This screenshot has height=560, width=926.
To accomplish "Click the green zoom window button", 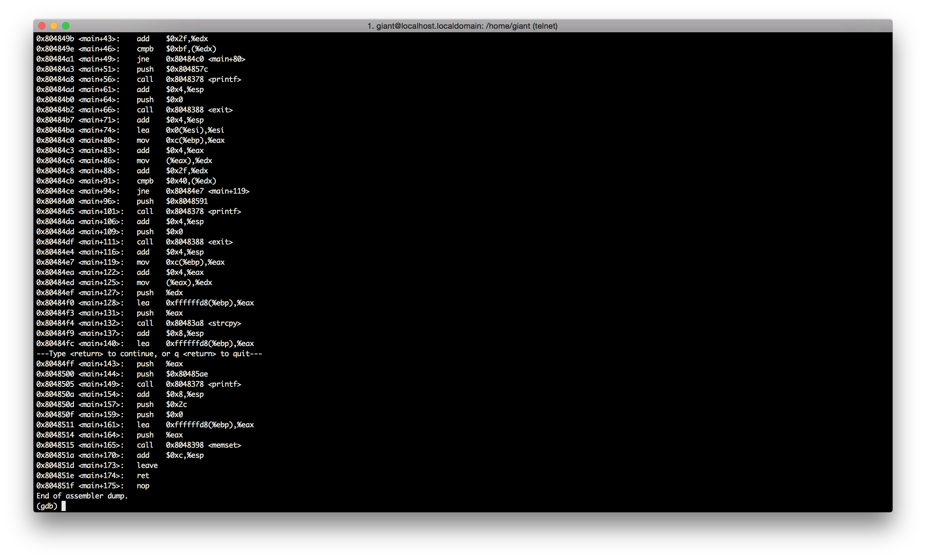I will 66,26.
